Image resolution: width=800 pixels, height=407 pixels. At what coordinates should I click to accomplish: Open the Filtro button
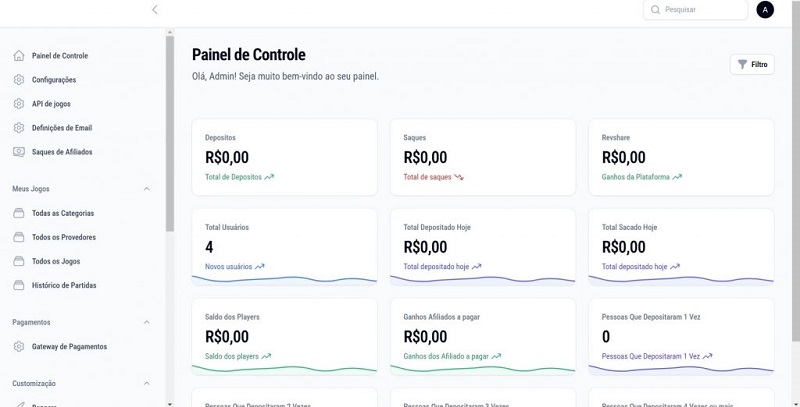(x=752, y=64)
